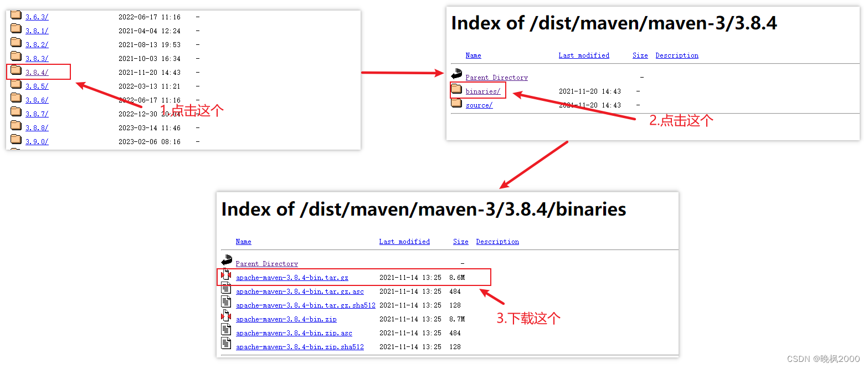Go to Parent Directory in 3.8.4 index
Screen dimensions: 868x368
tap(497, 78)
